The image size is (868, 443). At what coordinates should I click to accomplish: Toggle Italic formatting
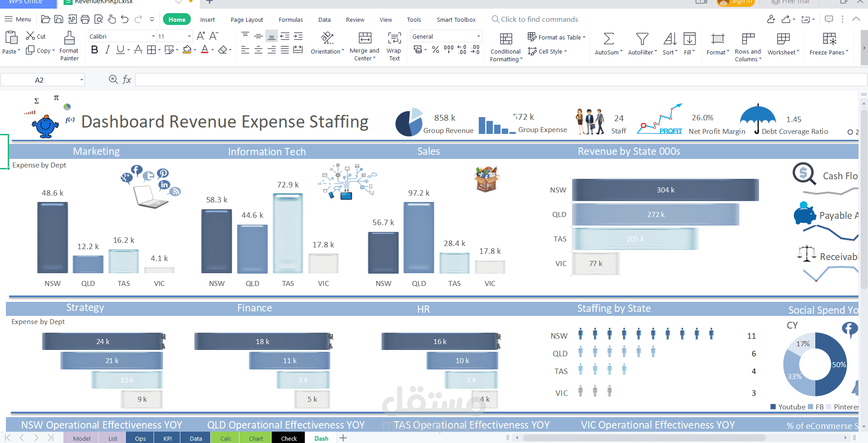click(108, 49)
